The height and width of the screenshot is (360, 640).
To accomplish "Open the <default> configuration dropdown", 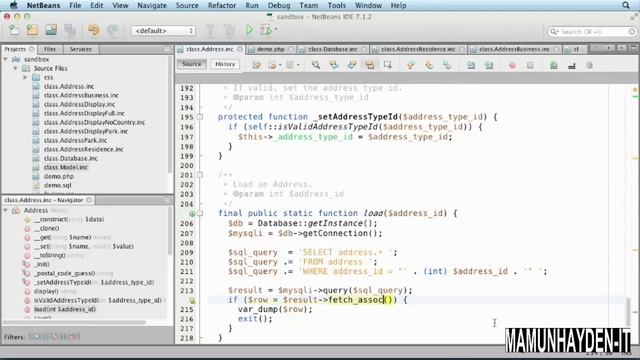I will tap(163, 31).
